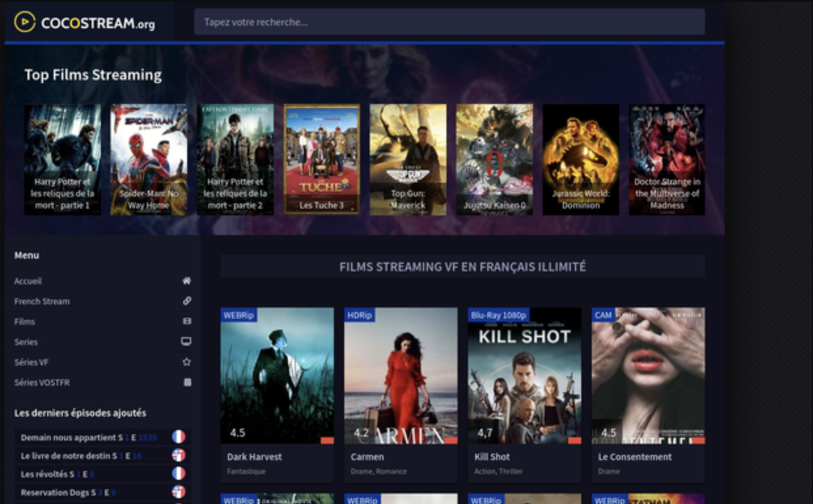The height and width of the screenshot is (504, 813).
Task: Open top film Harry Potter reliques partie 2
Action: point(236,160)
